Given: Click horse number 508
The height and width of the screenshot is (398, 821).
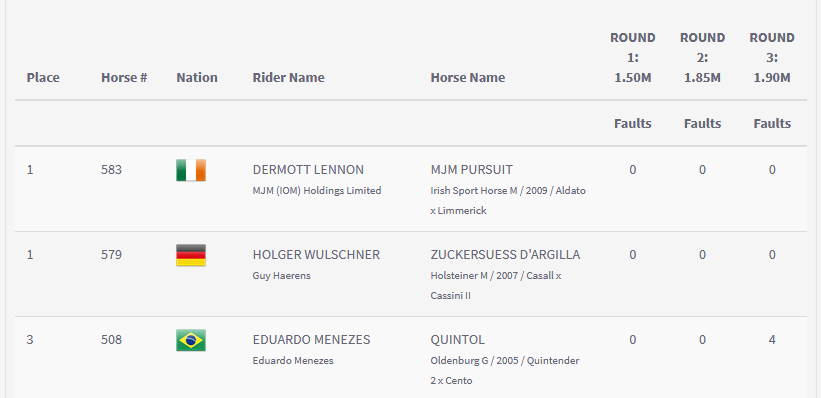Looking at the screenshot, I should [x=112, y=339].
